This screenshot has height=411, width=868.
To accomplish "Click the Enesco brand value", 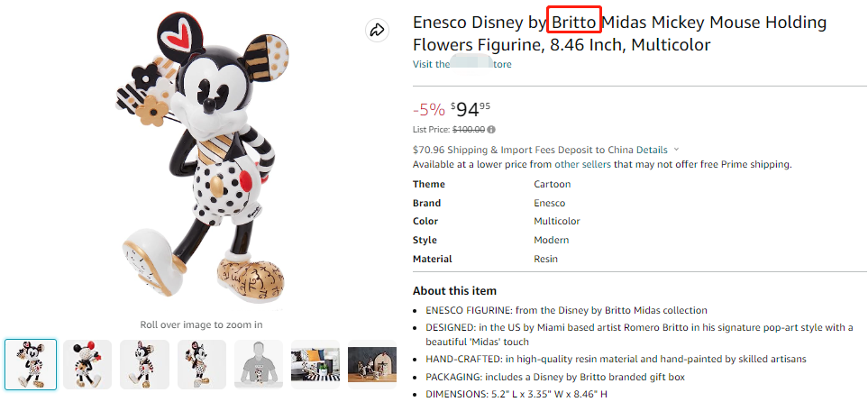I will click(549, 203).
